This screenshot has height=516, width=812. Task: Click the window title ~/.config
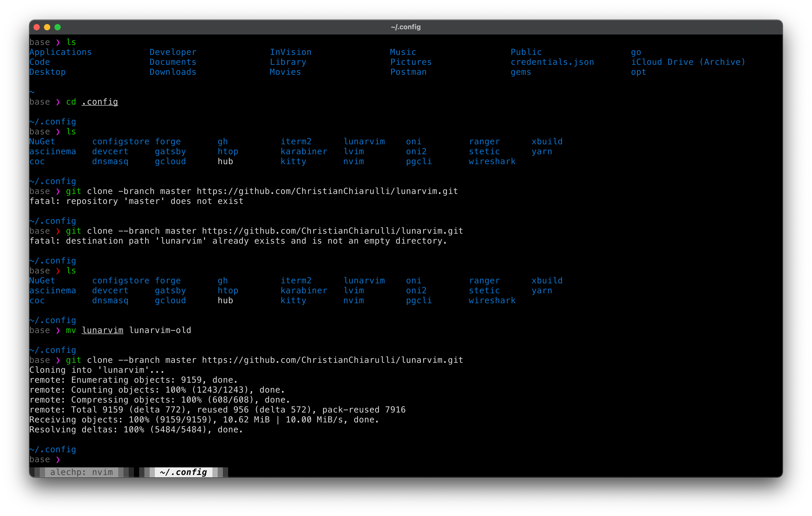pyautogui.click(x=406, y=27)
